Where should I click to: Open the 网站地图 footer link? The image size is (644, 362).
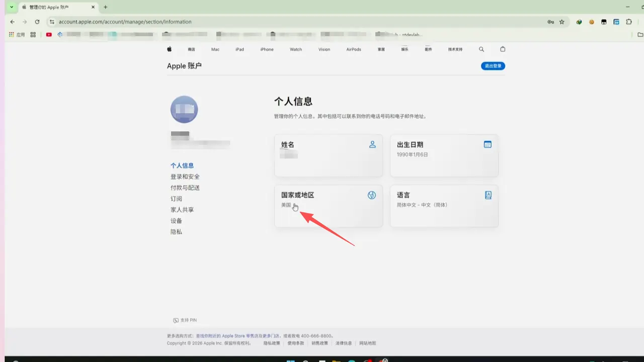[x=367, y=343]
